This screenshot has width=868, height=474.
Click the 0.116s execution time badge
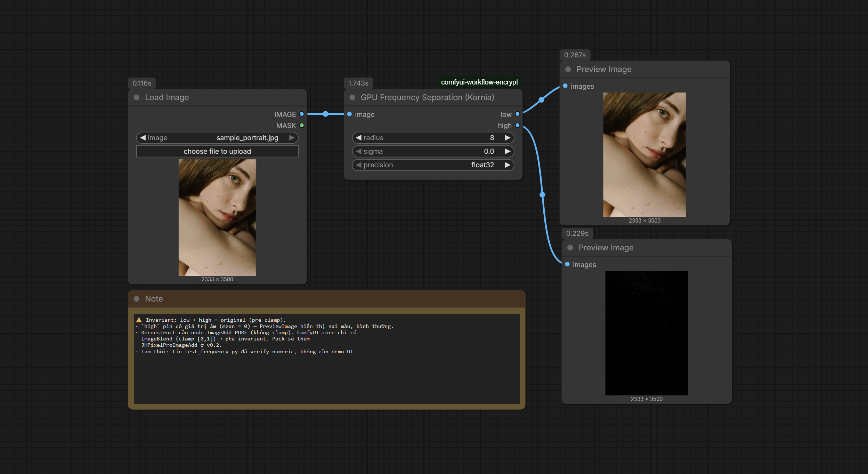pos(142,83)
